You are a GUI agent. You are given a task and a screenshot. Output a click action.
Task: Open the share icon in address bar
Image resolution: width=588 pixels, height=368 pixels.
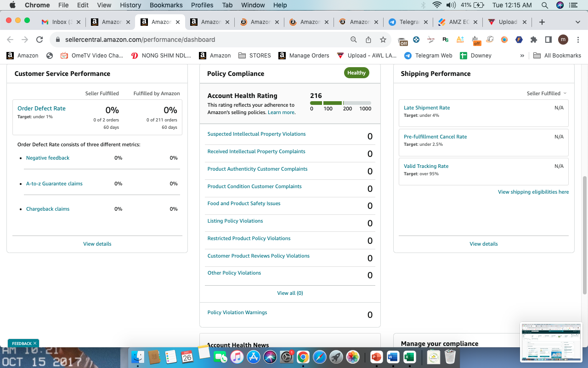[368, 40]
